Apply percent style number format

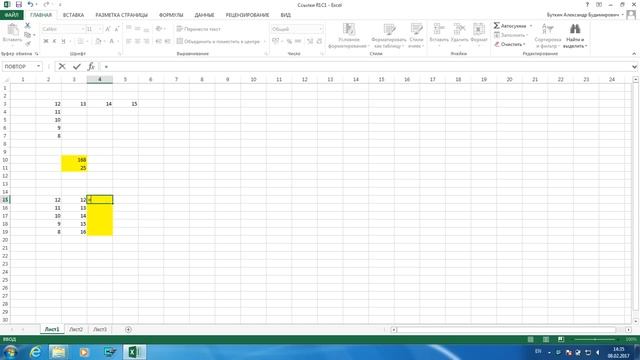coord(289,41)
